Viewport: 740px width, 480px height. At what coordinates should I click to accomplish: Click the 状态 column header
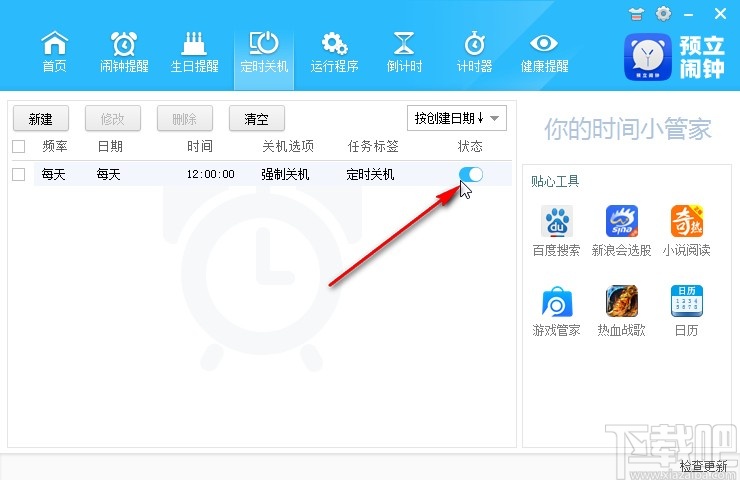tap(470, 146)
